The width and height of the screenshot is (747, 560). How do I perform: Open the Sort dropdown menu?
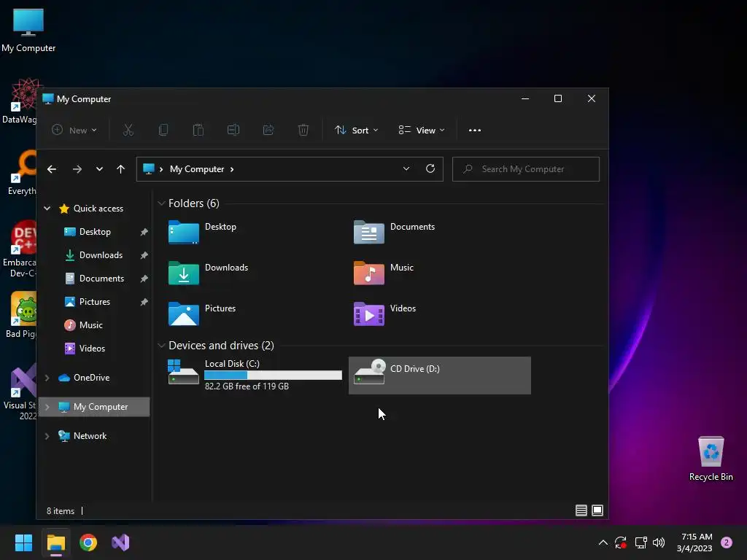(356, 130)
